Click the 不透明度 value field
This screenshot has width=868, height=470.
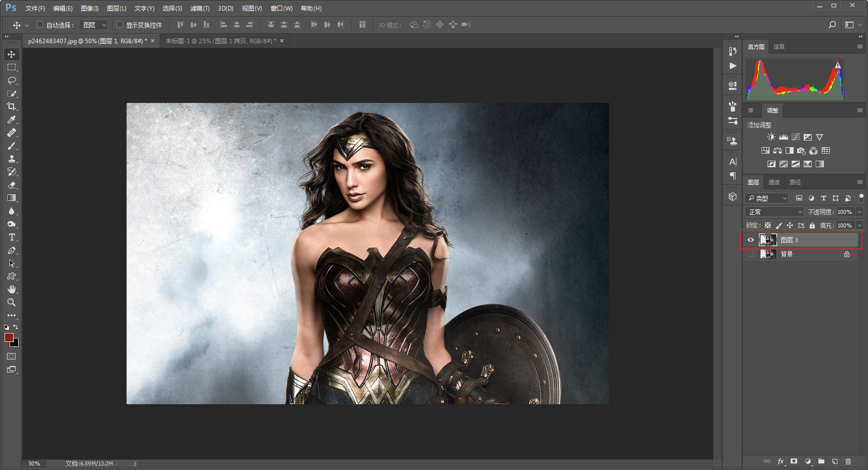(x=845, y=212)
